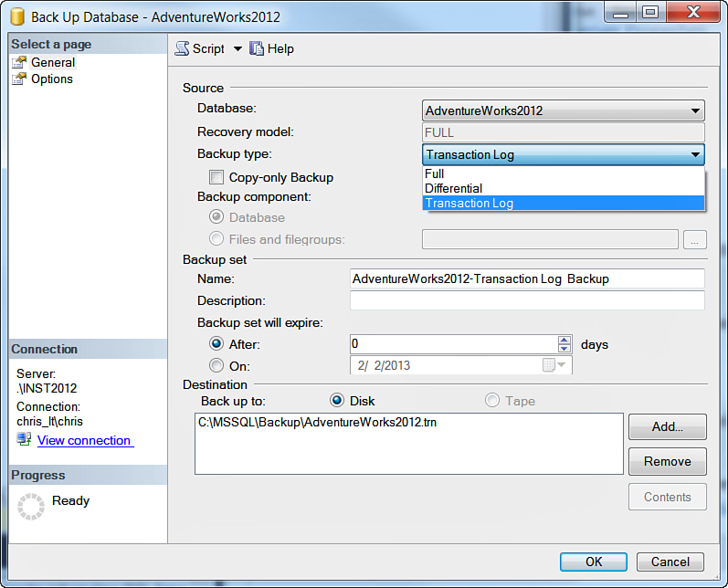Viewport: 728px width, 588px height.
Task: Click the Ready progress spinner icon
Action: (31, 506)
